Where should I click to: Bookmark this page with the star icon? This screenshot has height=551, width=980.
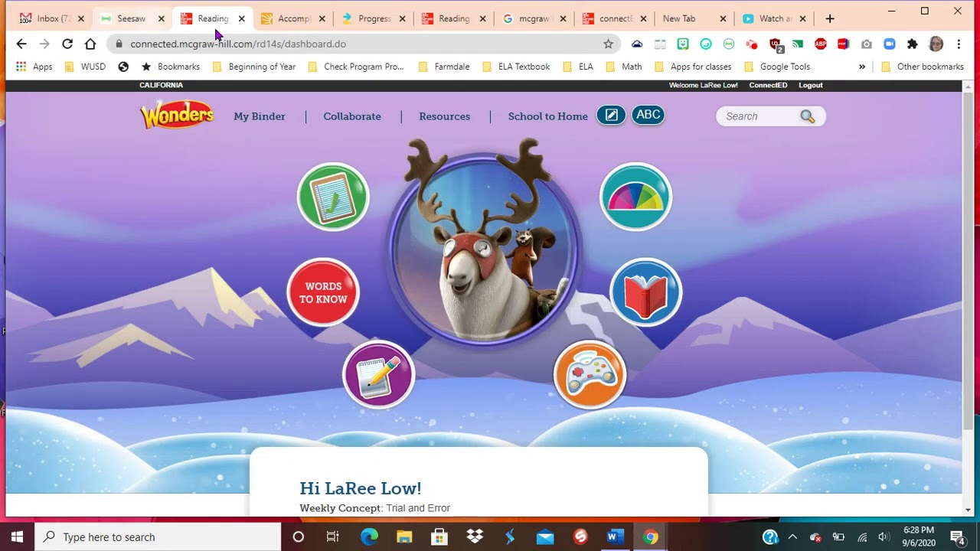[609, 44]
